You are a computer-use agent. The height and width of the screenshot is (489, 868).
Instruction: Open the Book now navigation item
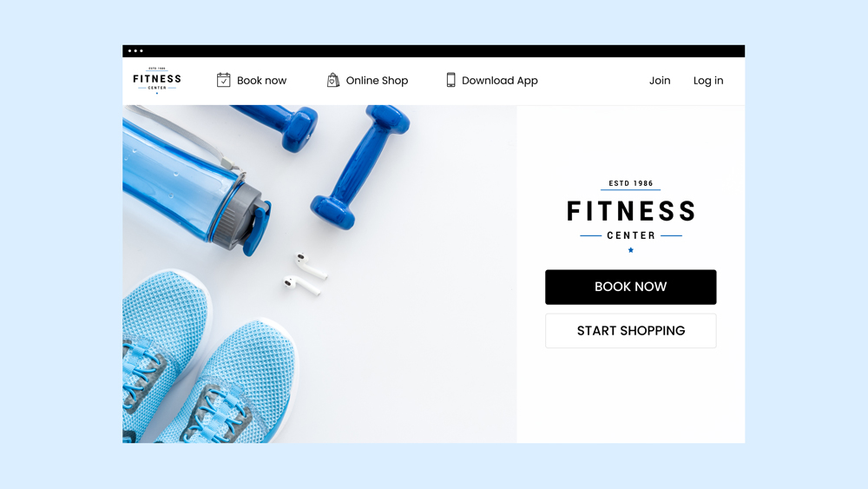coord(261,80)
